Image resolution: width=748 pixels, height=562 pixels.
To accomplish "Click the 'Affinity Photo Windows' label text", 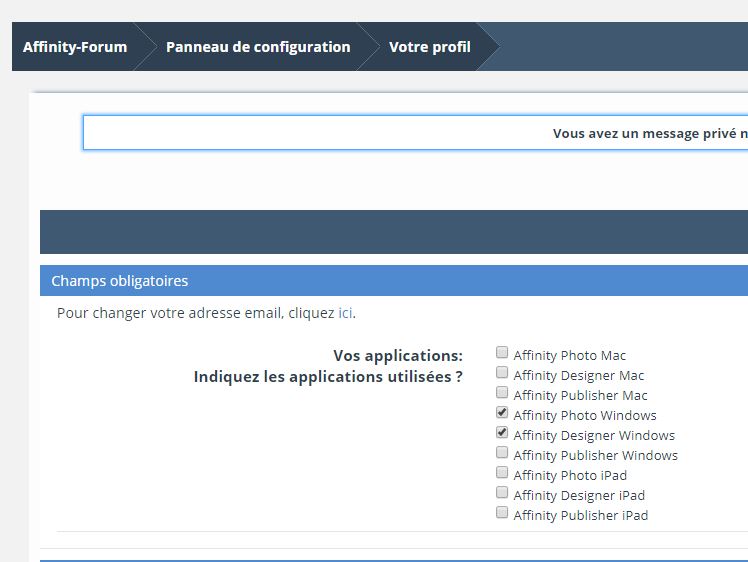I will click(585, 416).
